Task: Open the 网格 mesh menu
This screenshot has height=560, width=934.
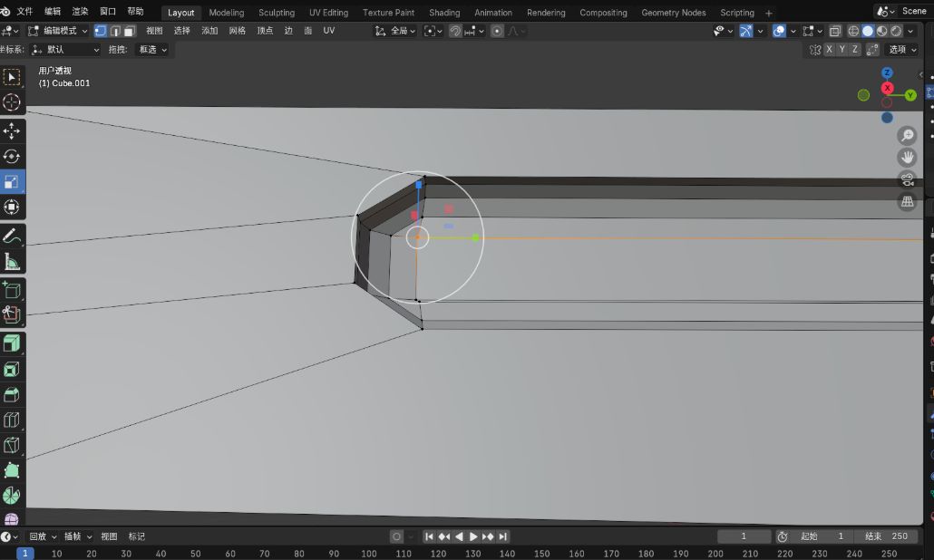Action: tap(237, 31)
